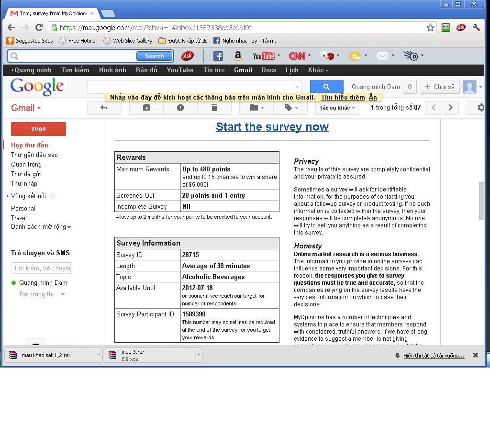This screenshot has width=490, height=448.
Task: Open Move-to folder dropdown
Action: [x=256, y=108]
